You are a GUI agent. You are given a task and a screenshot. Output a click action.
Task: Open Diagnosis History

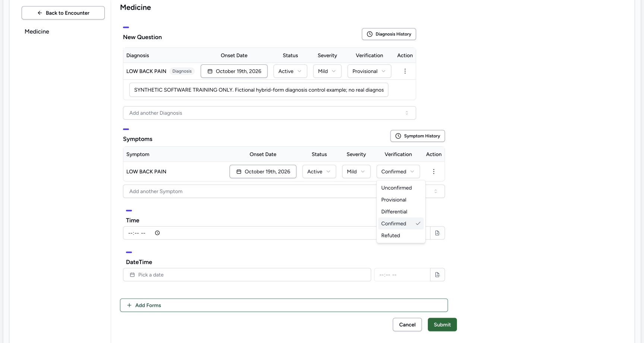[389, 34]
